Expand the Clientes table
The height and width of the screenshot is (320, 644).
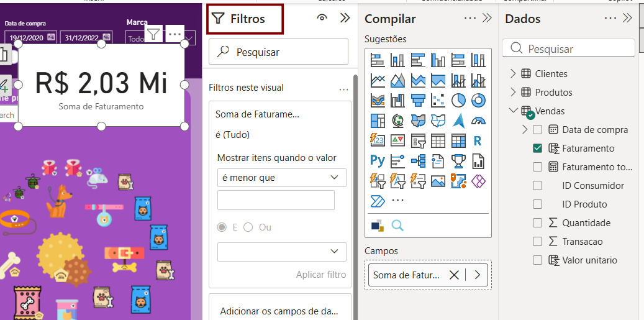point(512,73)
